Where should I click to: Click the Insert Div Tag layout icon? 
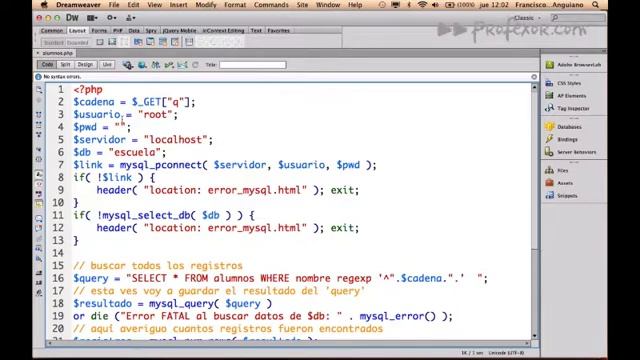100,42
